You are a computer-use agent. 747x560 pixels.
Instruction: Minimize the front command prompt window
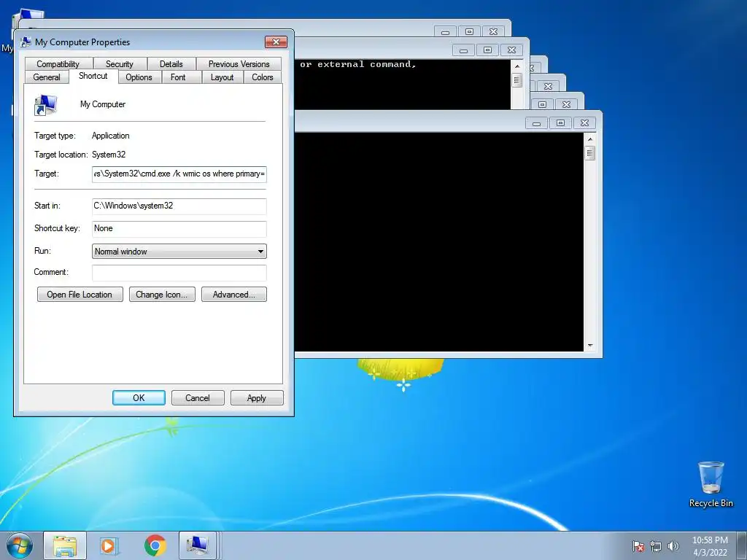pyautogui.click(x=537, y=123)
